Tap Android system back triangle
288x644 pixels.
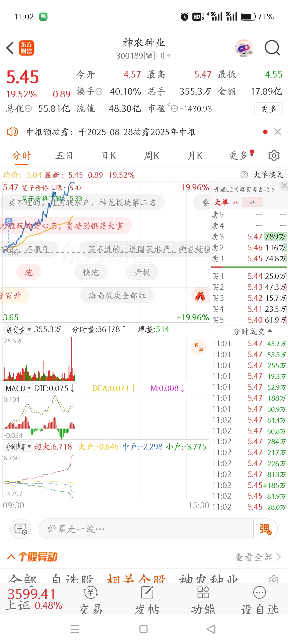211,629
